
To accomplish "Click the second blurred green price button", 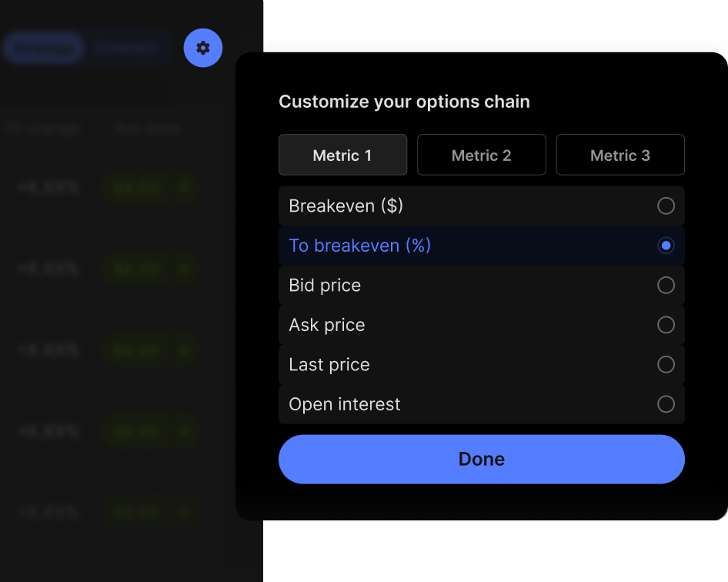I will (x=149, y=269).
